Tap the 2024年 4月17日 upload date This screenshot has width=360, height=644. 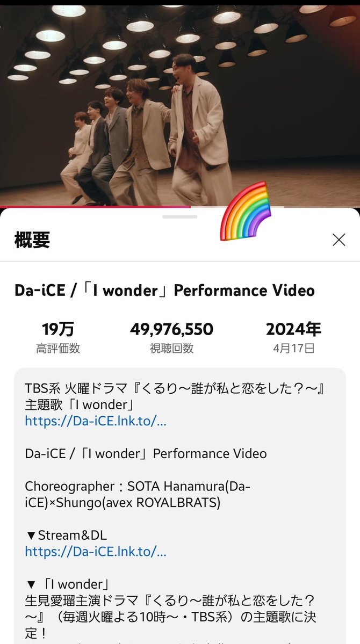(293, 338)
